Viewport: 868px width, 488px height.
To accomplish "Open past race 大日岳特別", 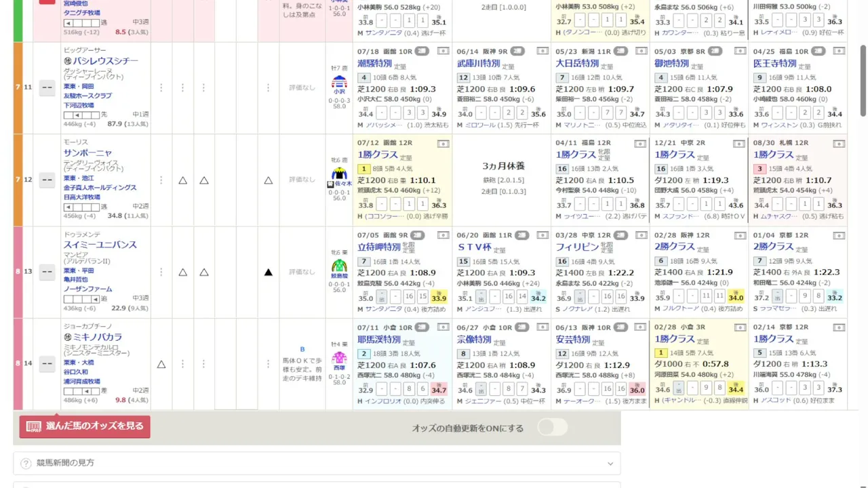I will pos(577,63).
